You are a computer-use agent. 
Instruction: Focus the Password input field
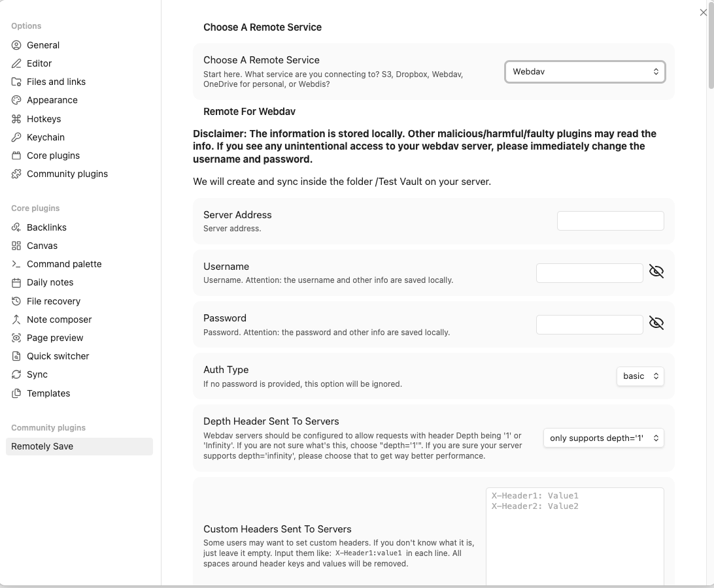point(590,325)
